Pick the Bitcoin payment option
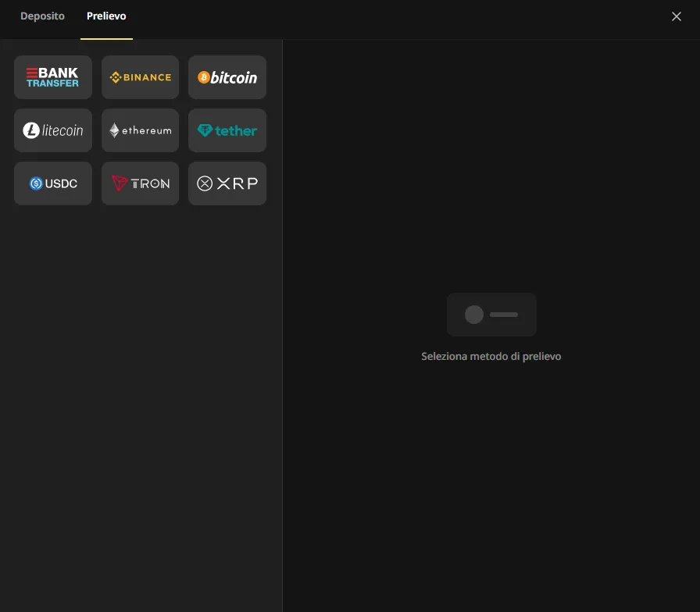This screenshot has height=612, width=700. [x=227, y=77]
